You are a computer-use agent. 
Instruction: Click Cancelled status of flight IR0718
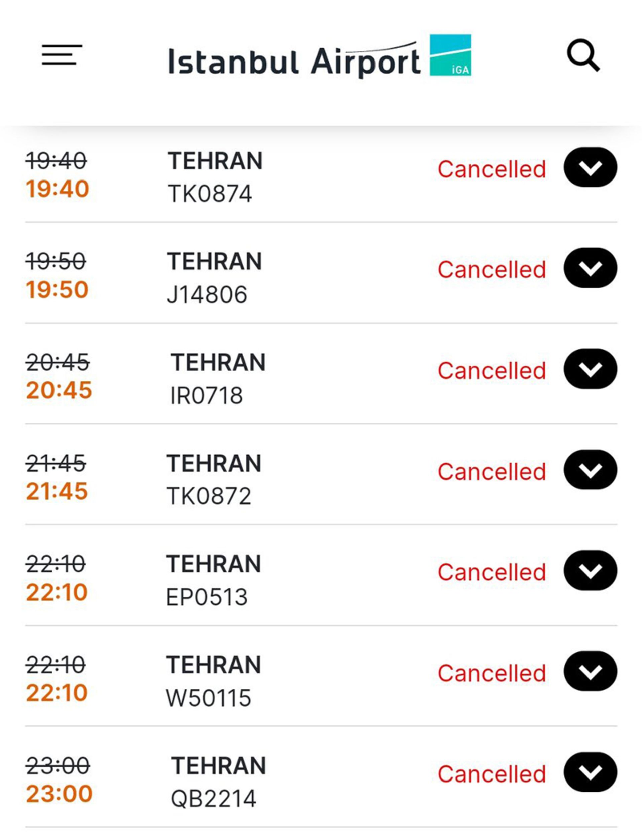click(492, 371)
